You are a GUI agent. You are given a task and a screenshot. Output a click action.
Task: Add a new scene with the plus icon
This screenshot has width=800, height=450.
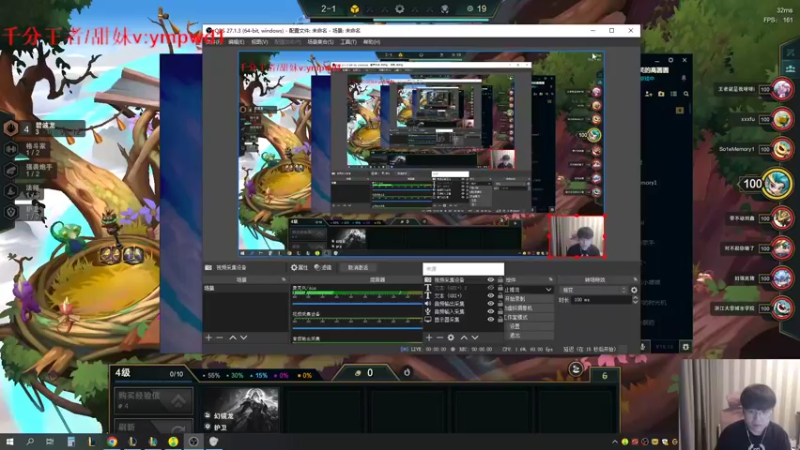point(209,338)
